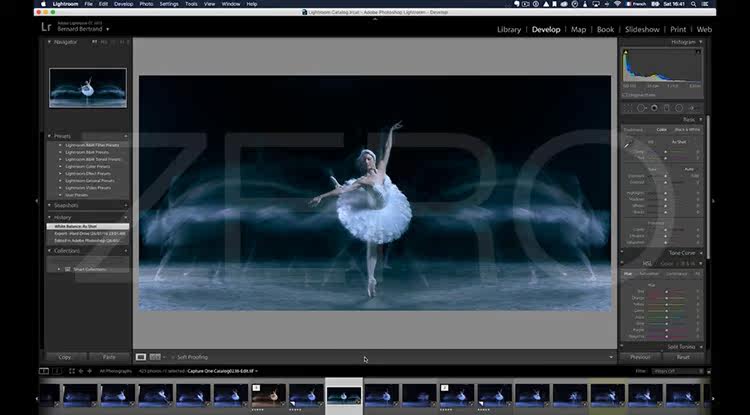The width and height of the screenshot is (750, 415).
Task: Go back using filmstrip left arrow
Action: click(x=81, y=371)
